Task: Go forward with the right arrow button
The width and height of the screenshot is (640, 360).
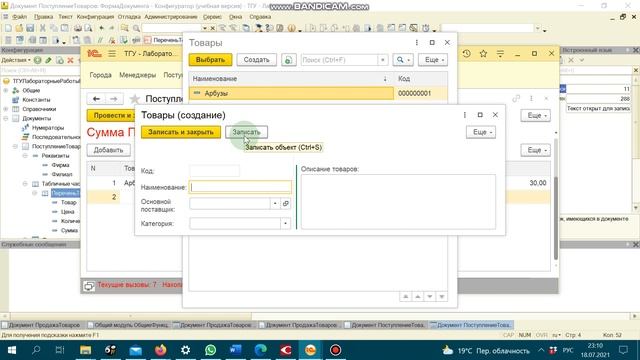Action: pyautogui.click(x=113, y=99)
